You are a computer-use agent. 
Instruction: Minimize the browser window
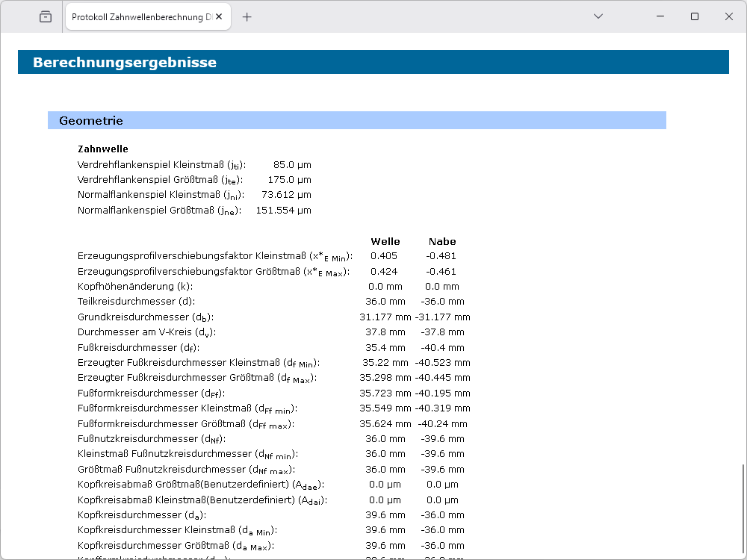(660, 16)
